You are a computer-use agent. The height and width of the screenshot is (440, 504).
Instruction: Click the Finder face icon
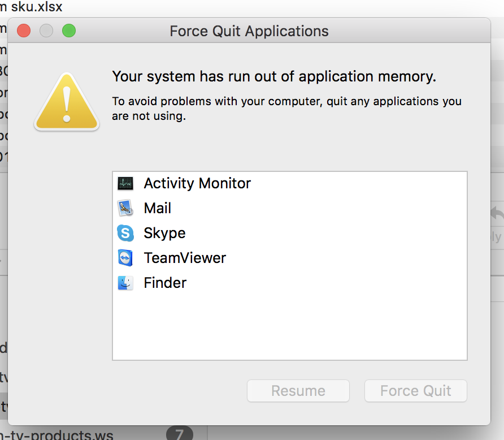coord(125,283)
